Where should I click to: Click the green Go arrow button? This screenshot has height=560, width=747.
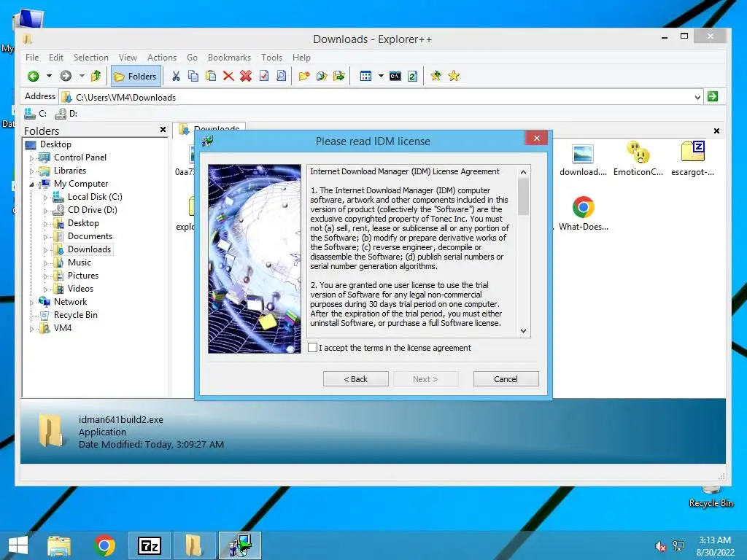pos(713,97)
